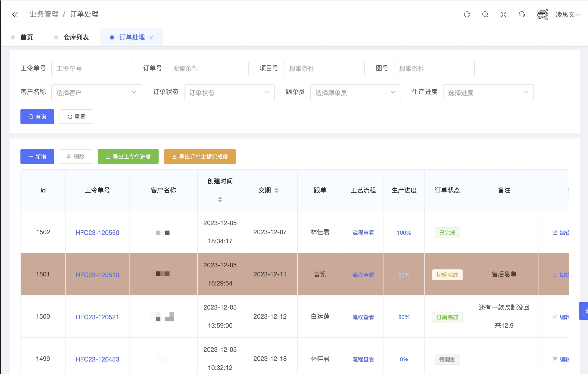Click the 导出工令单进度 button

[x=128, y=156]
